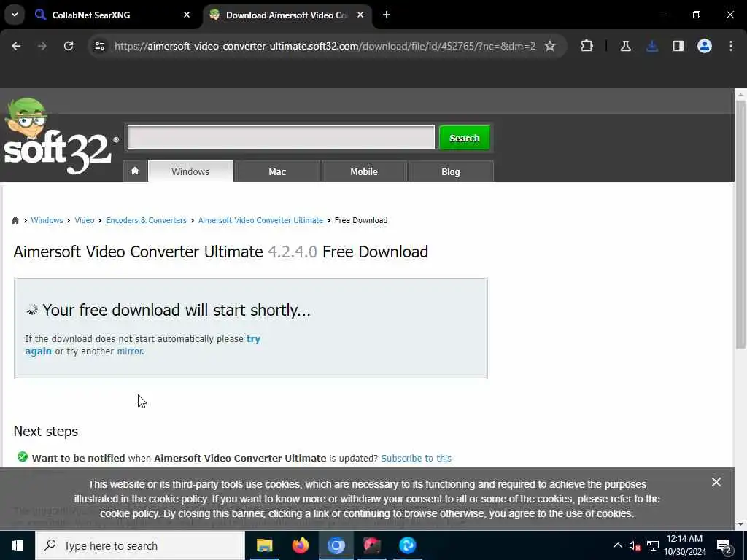The height and width of the screenshot is (560, 747).
Task: Click the page vertical scrollbar thumb
Action: (740, 224)
